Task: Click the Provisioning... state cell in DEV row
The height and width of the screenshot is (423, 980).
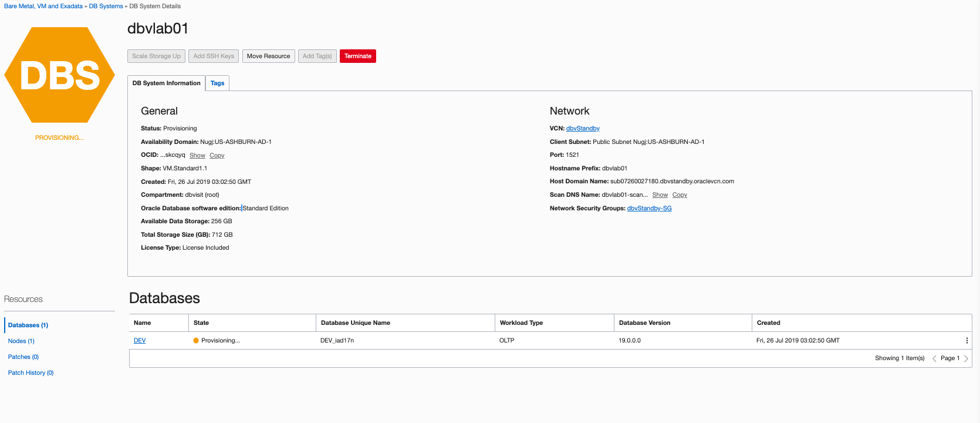Action: [217, 341]
